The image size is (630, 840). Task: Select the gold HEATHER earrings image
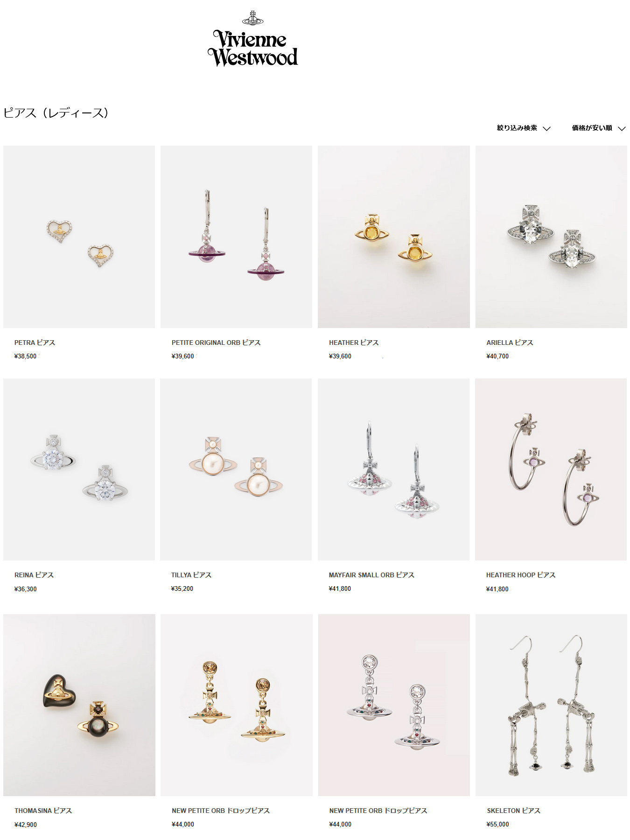(x=394, y=237)
